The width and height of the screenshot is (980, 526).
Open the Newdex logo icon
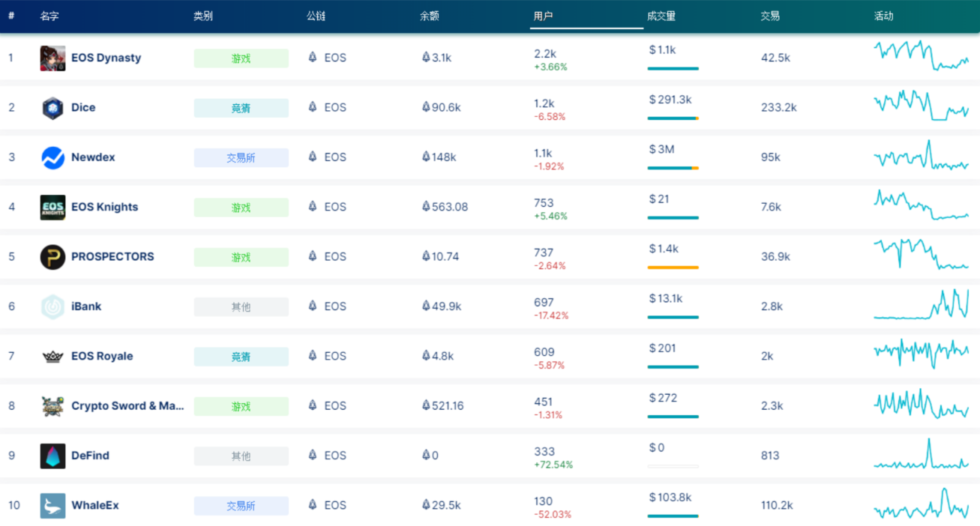[52, 157]
